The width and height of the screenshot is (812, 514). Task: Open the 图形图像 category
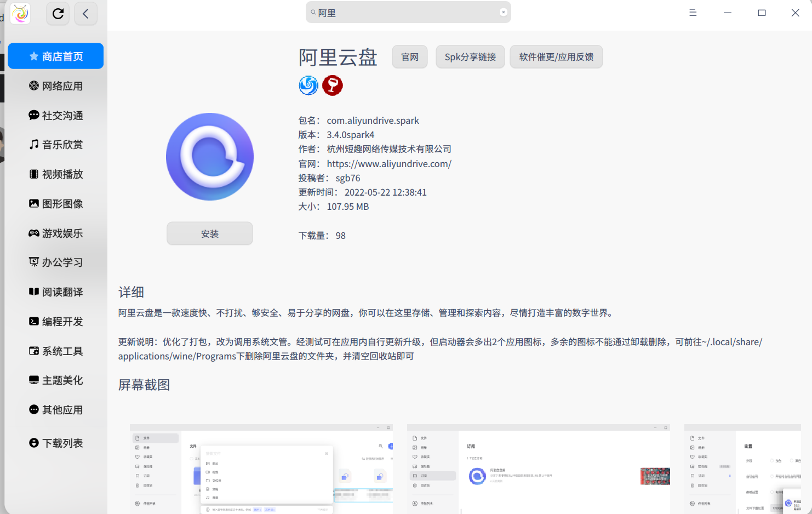[55, 203]
